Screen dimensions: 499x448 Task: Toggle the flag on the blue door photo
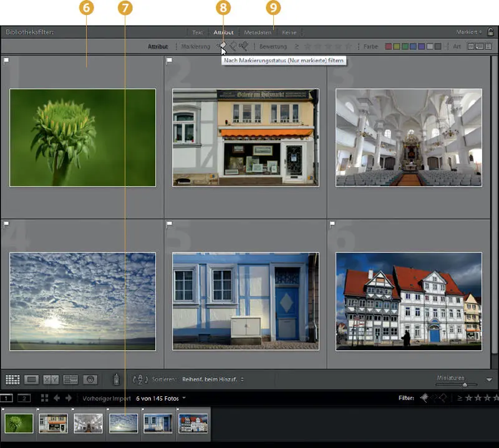tap(169, 225)
